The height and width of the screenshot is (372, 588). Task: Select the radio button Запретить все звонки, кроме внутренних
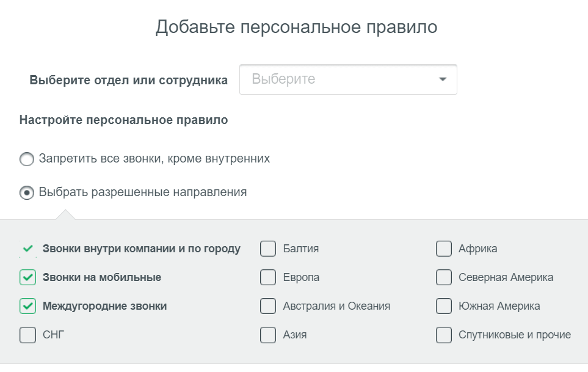point(26,159)
